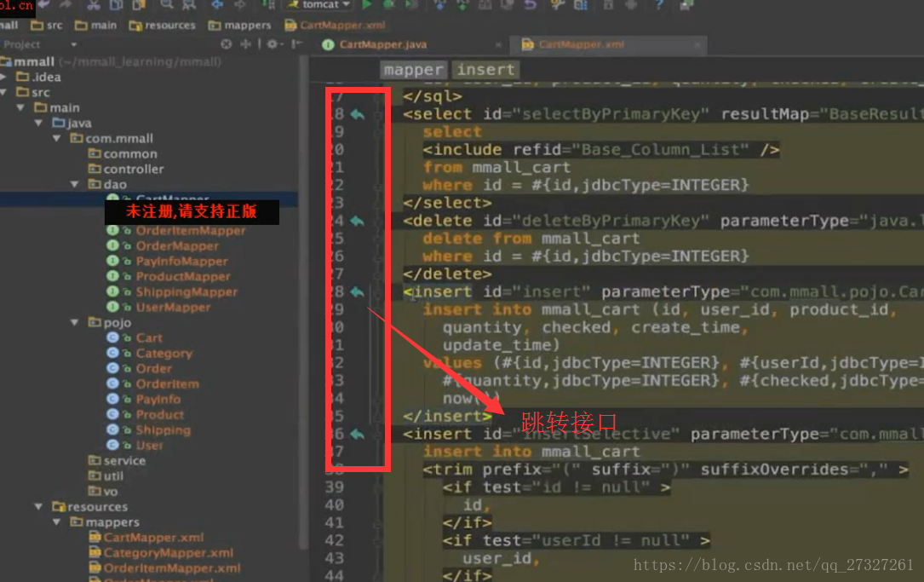Collapse the dao package node

pos(75,185)
